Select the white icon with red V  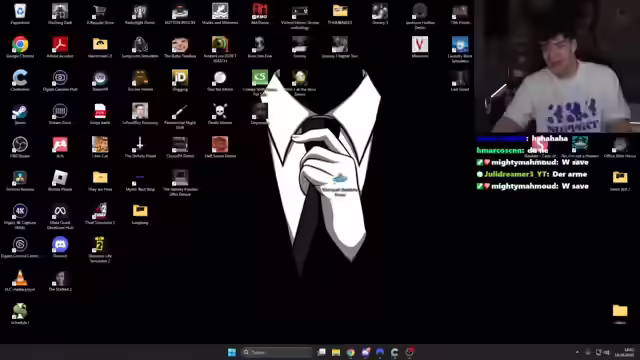pyautogui.click(x=420, y=44)
